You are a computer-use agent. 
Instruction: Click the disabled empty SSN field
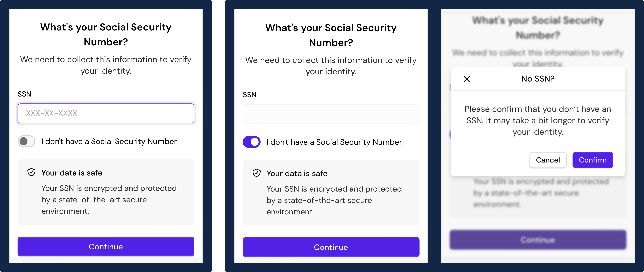coord(331,114)
